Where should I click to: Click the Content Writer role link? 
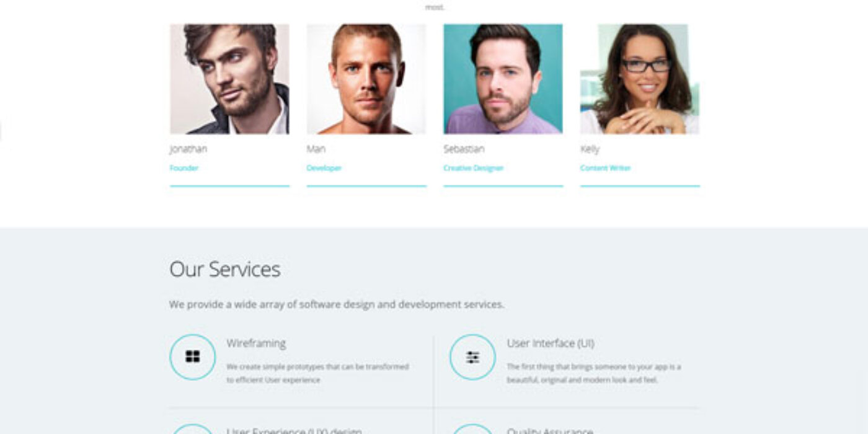click(x=605, y=168)
